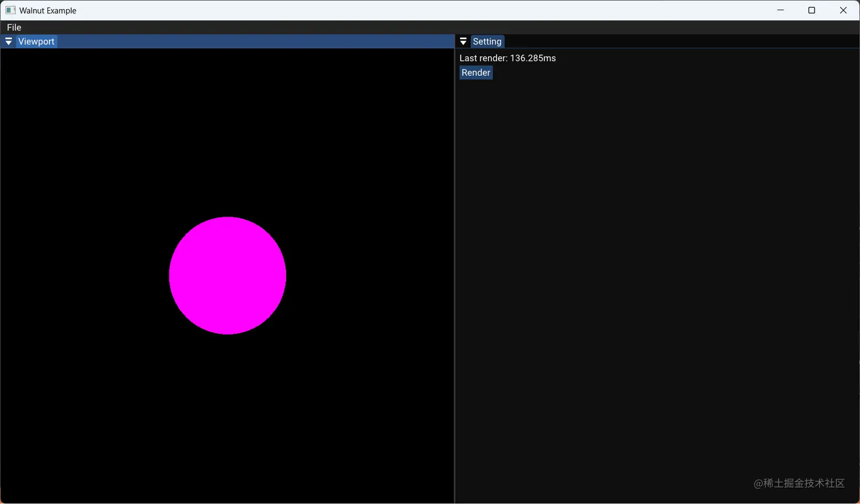
Task: Click the Render button
Action: tap(476, 73)
